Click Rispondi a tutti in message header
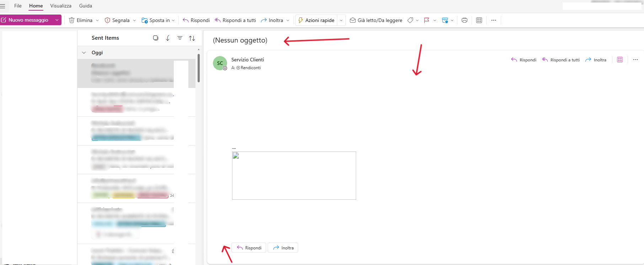 coord(561,60)
